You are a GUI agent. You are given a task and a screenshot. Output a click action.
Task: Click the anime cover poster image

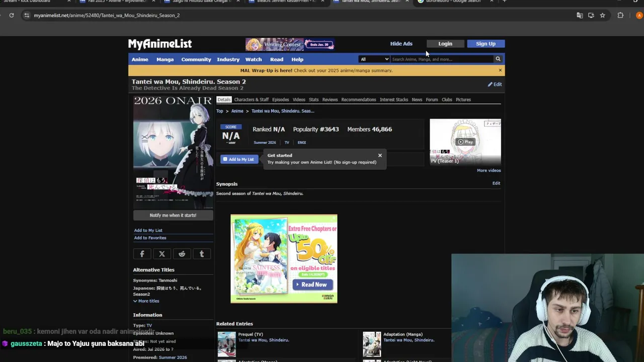[173, 152]
